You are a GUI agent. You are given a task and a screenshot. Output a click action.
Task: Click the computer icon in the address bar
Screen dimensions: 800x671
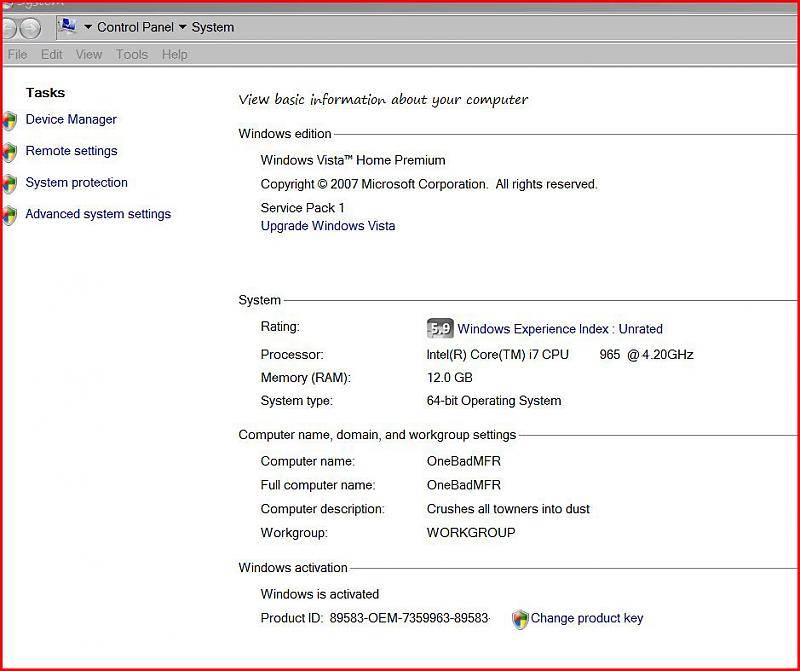[67, 26]
